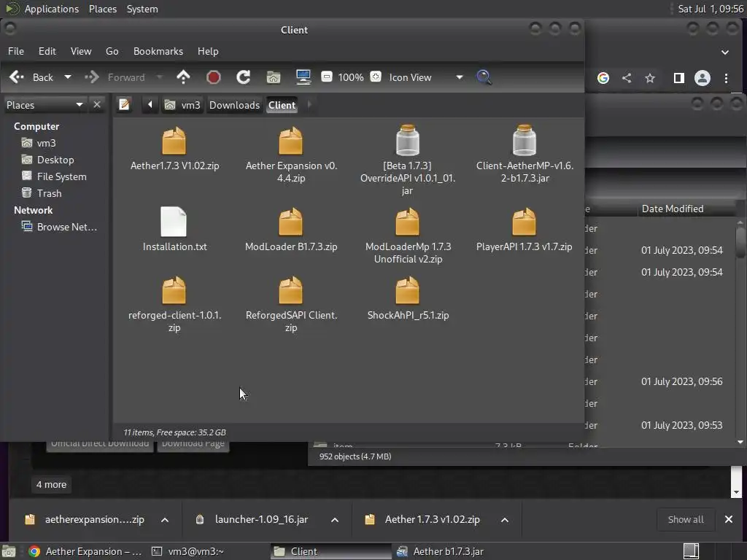747x560 pixels.
Task: Open the File menu
Action: (16, 51)
